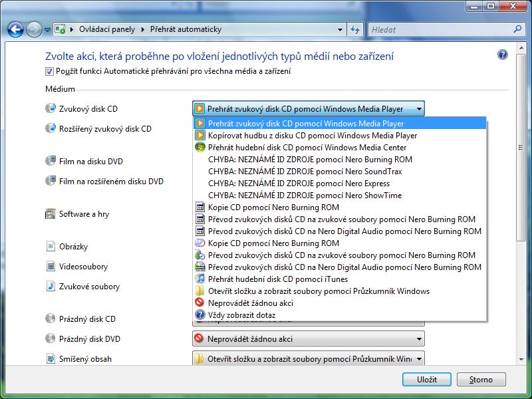Click window icon beside first 'Převod na Nero Digital Audio'
The width and height of the screenshot is (532, 399).
click(200, 231)
